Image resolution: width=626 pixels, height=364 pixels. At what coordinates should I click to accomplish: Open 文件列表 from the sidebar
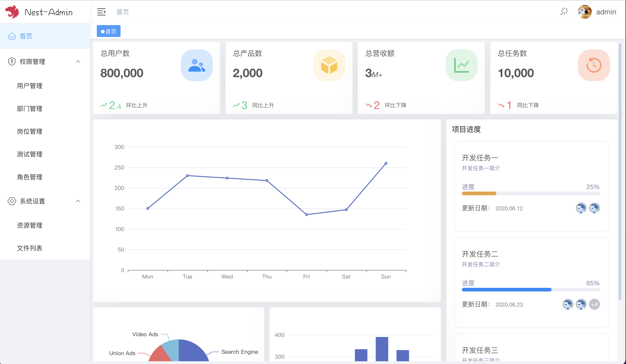(x=29, y=248)
